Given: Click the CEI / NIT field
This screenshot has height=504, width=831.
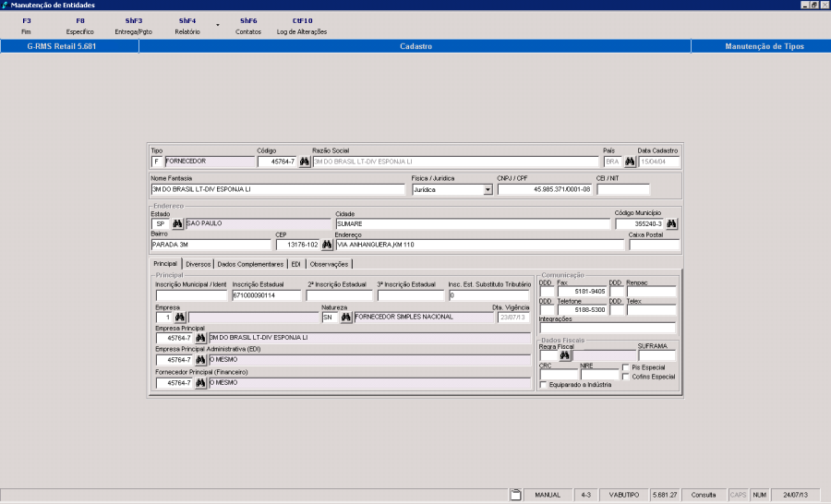Looking at the screenshot, I should pyautogui.click(x=622, y=189).
